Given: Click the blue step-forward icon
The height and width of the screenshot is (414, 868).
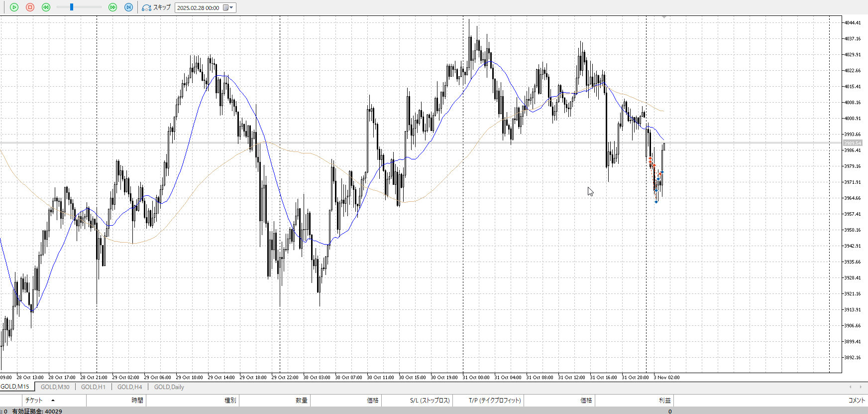Looking at the screenshot, I should point(128,7).
